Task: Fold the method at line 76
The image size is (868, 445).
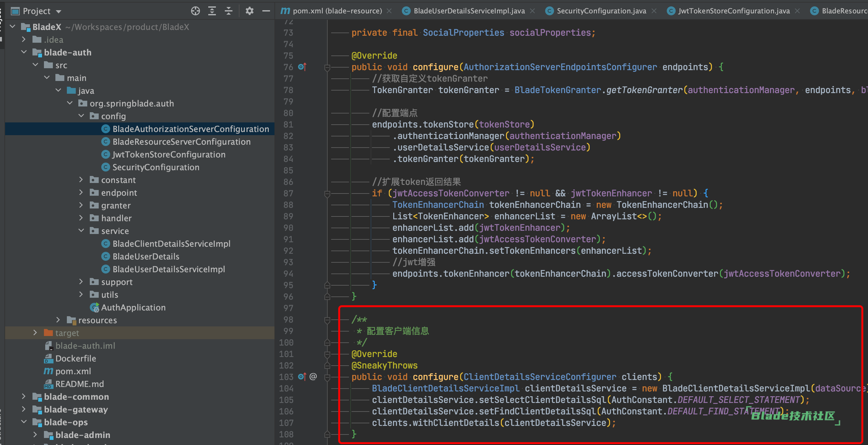Action: 327,68
